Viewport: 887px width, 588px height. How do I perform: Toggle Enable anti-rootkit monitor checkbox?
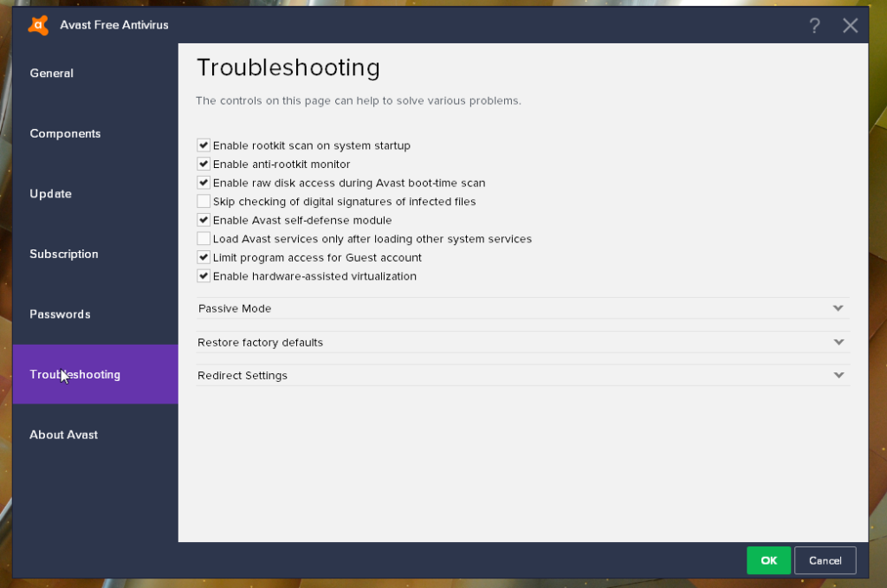point(204,164)
